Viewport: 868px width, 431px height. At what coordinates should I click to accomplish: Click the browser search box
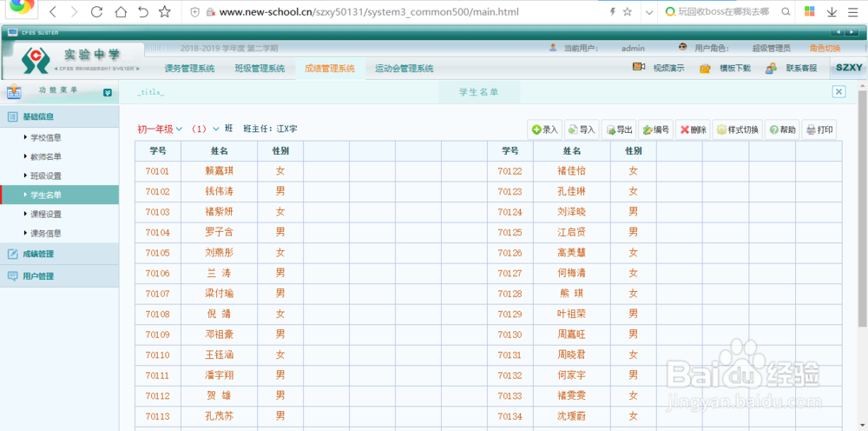click(x=725, y=11)
